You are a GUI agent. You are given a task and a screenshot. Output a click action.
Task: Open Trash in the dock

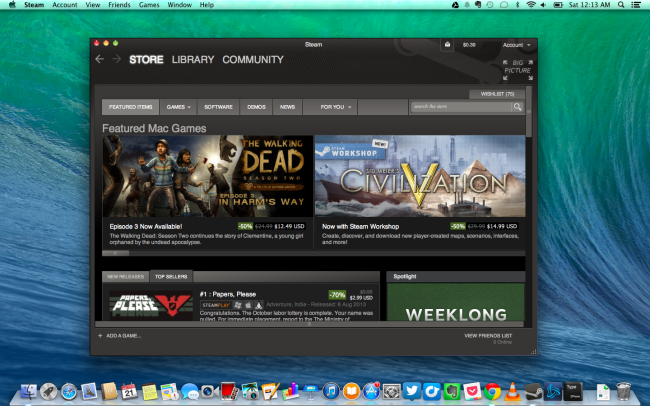coord(624,390)
